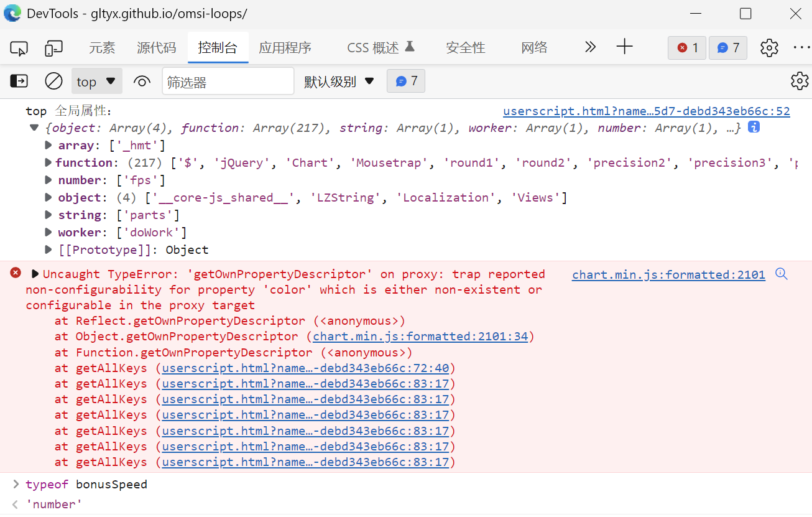Select the 'number' result output

(54, 504)
